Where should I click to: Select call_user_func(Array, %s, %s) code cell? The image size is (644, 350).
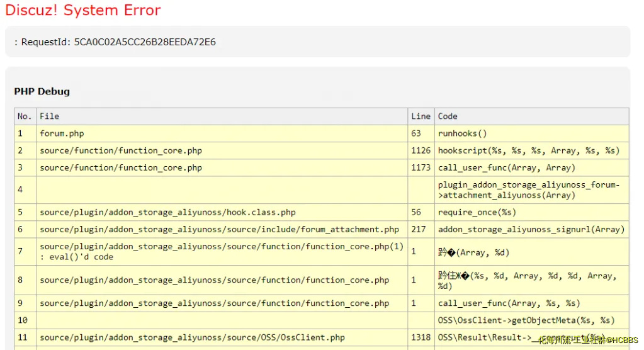click(532, 303)
